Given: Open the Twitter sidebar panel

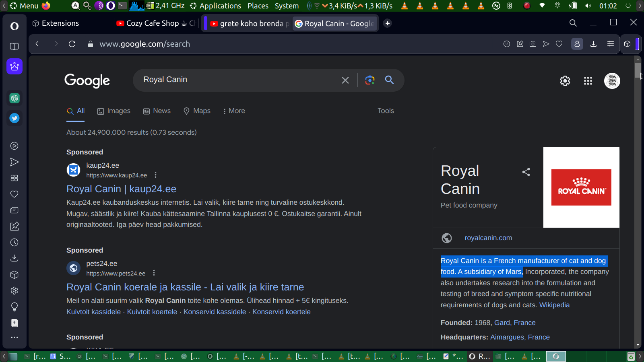Looking at the screenshot, I should [x=14, y=118].
